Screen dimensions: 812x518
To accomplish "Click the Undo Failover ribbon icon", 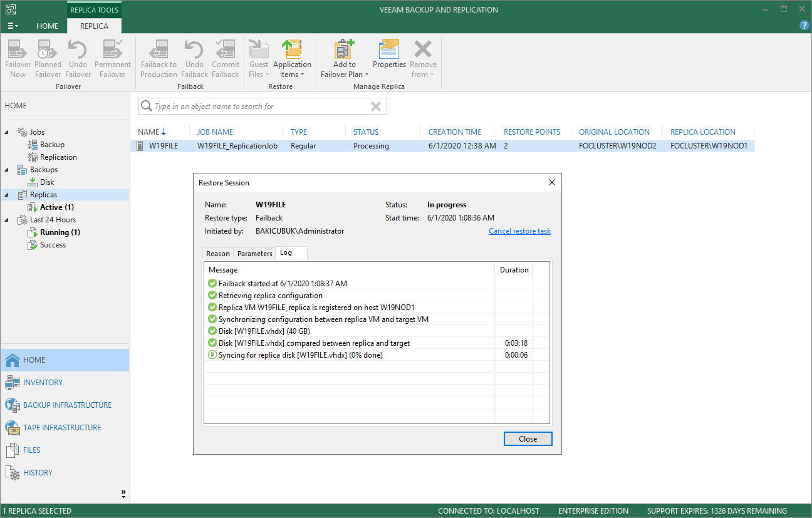I will pos(78,59).
